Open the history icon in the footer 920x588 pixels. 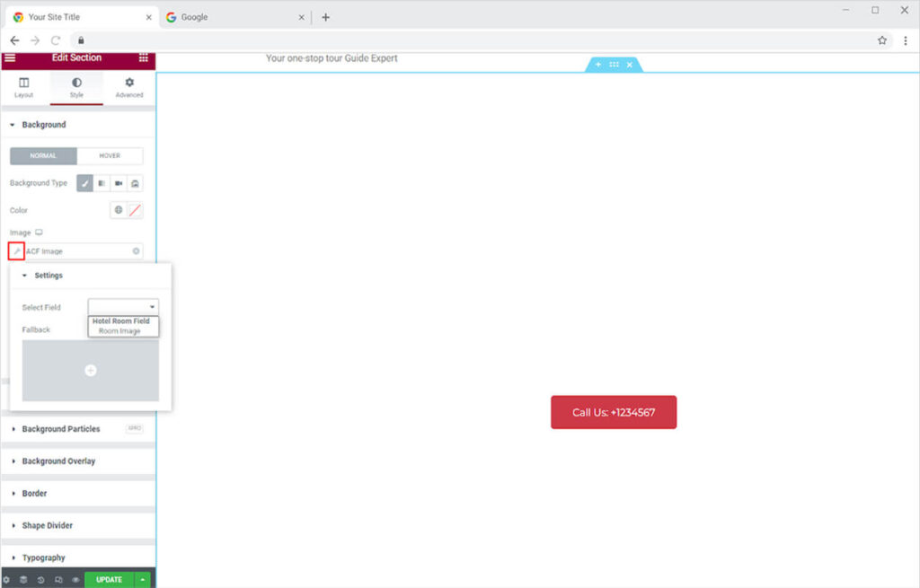(40, 580)
